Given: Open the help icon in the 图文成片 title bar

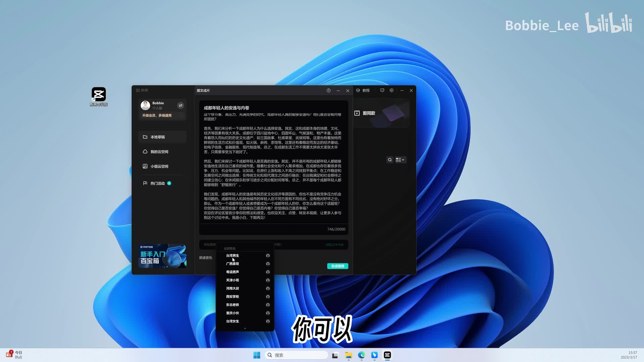Looking at the screenshot, I should [x=328, y=90].
